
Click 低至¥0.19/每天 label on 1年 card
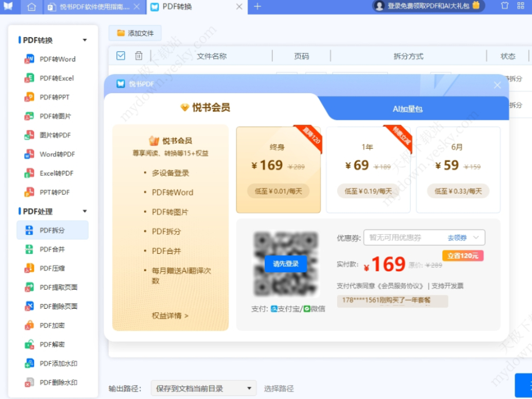tap(368, 191)
